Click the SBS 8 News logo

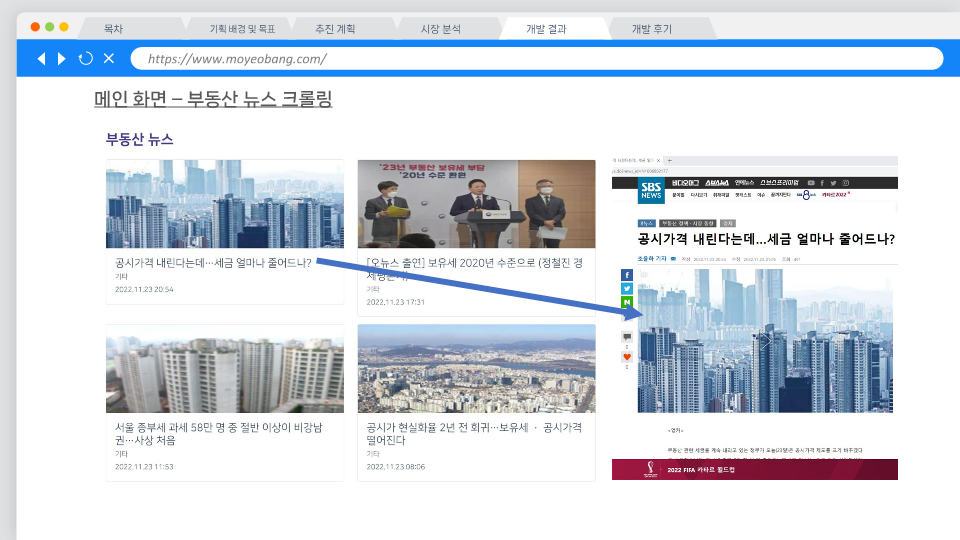[806, 195]
